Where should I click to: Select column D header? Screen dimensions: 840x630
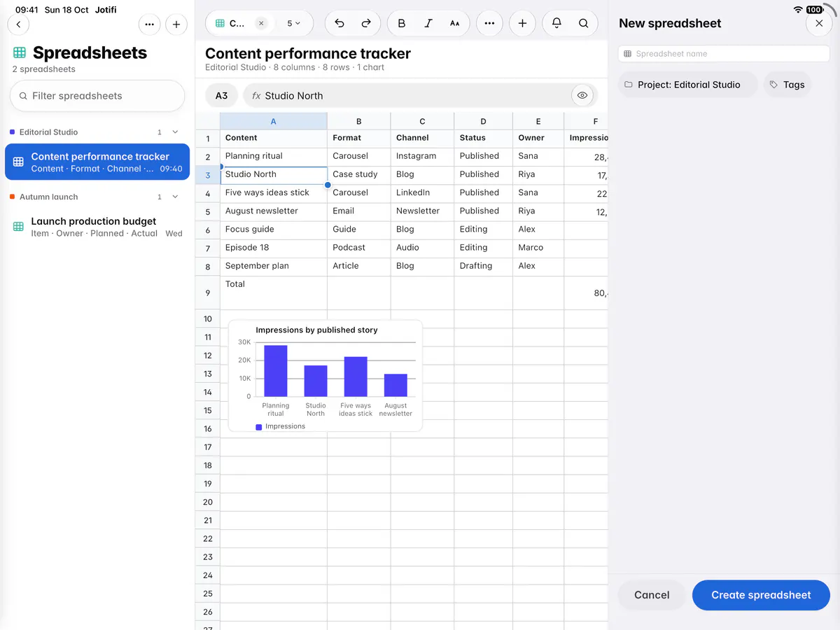[483, 121]
